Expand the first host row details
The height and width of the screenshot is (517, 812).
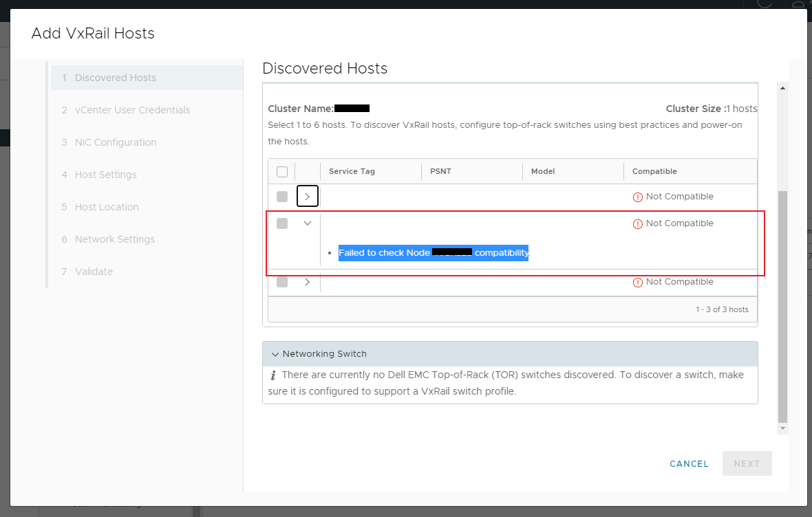[x=307, y=196]
